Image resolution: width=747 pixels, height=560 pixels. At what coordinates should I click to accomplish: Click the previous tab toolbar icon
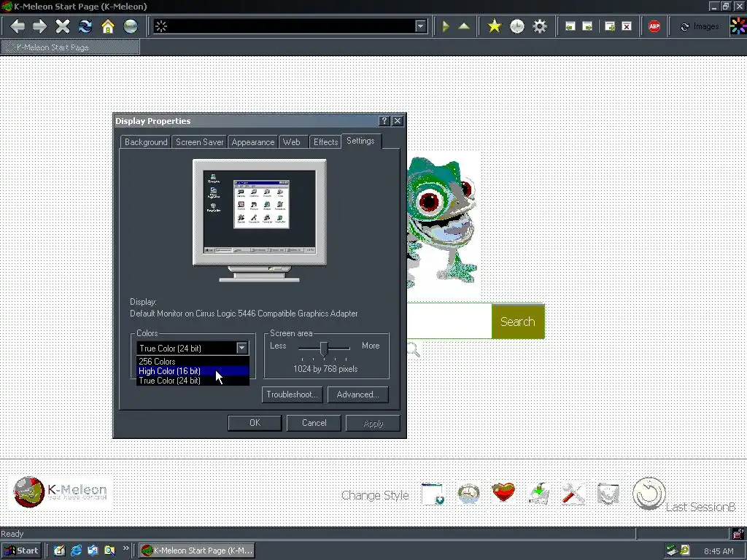[570, 26]
